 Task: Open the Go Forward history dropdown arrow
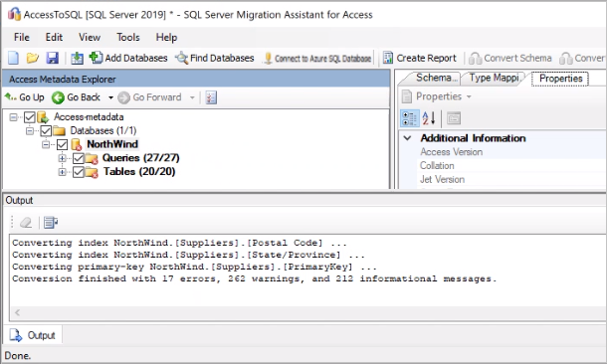click(192, 97)
